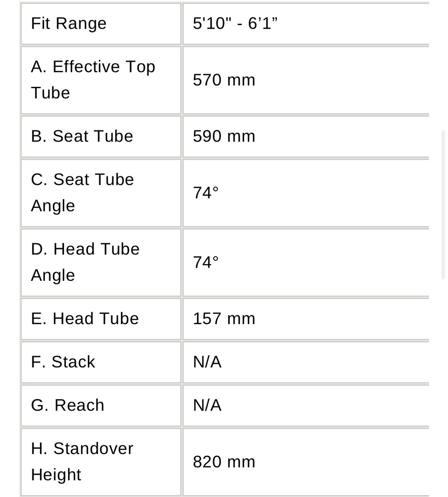Click the G. Reach label
The height and width of the screenshot is (497, 448).
click(68, 405)
